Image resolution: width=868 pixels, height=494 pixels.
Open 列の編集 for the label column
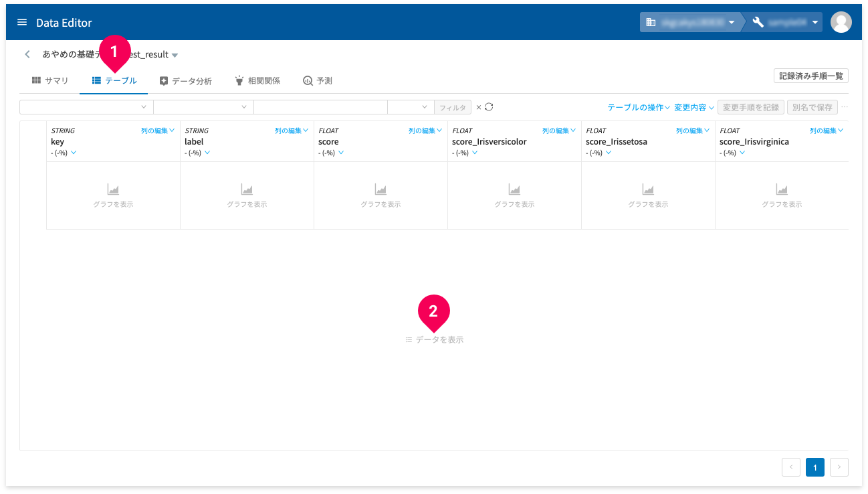point(292,131)
